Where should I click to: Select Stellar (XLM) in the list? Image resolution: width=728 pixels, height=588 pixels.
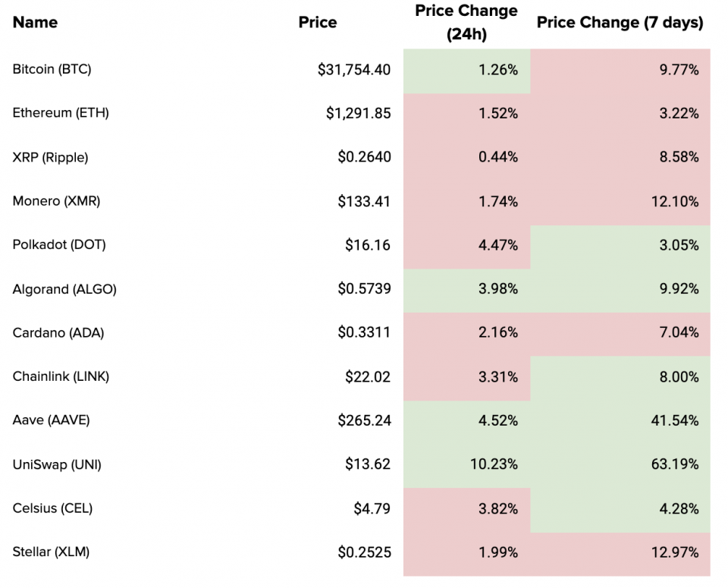[x=51, y=552]
